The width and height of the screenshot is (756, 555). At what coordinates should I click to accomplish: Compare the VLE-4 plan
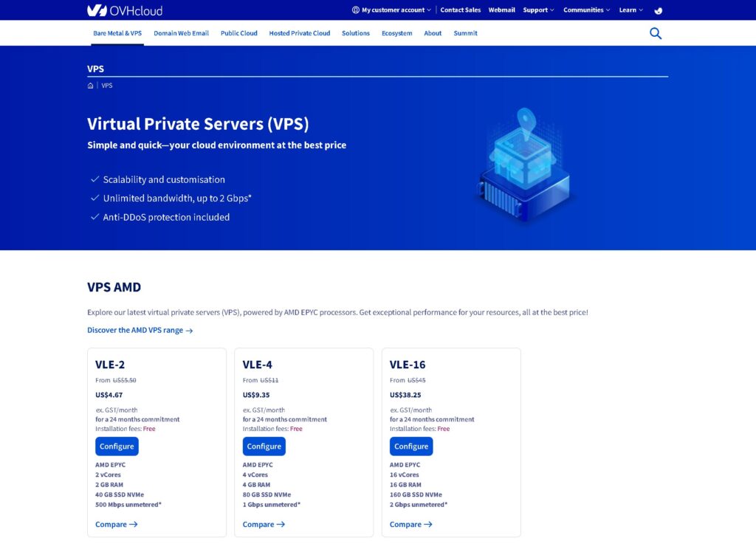coord(264,525)
